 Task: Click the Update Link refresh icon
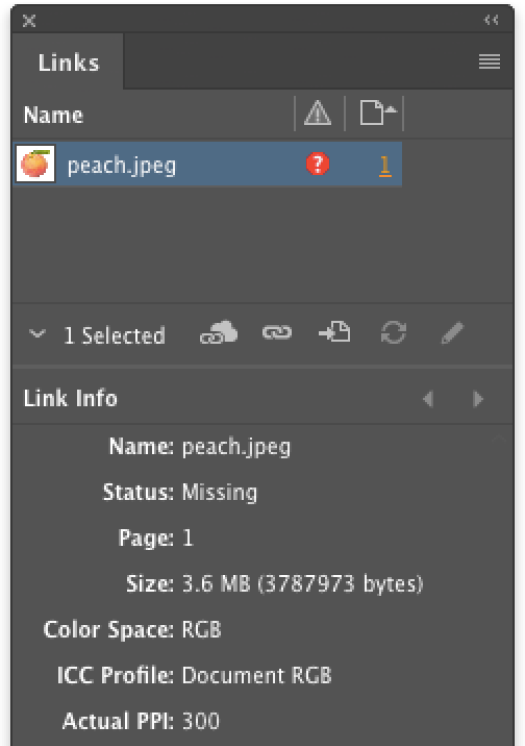click(394, 332)
